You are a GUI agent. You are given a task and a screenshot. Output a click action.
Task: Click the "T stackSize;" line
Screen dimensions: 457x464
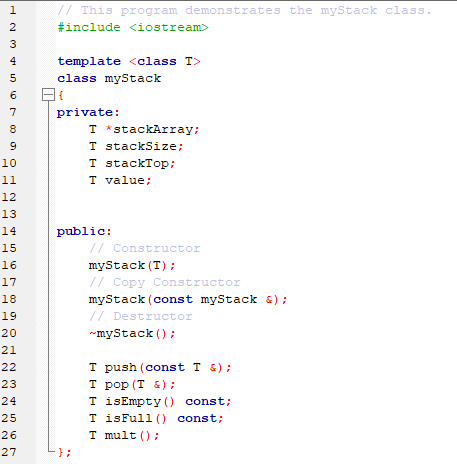pos(136,146)
